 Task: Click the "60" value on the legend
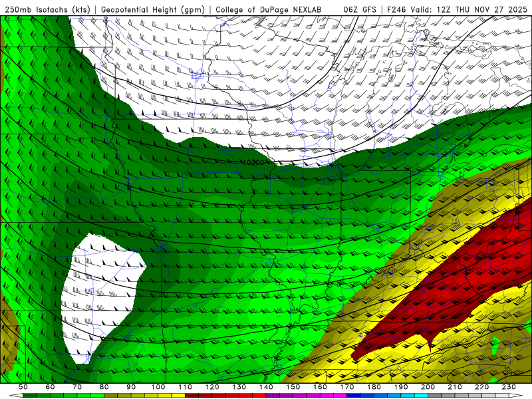[51, 387]
